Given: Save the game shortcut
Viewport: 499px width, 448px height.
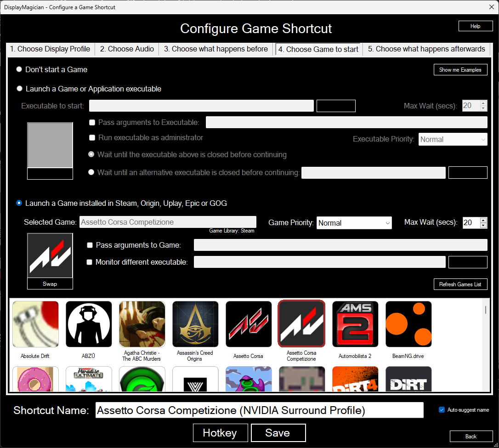Looking at the screenshot, I should (x=278, y=433).
